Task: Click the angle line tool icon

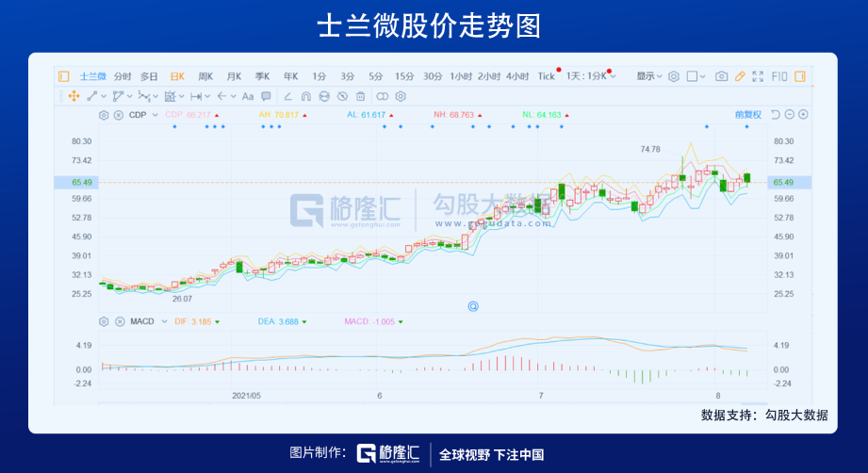Action: tap(287, 96)
